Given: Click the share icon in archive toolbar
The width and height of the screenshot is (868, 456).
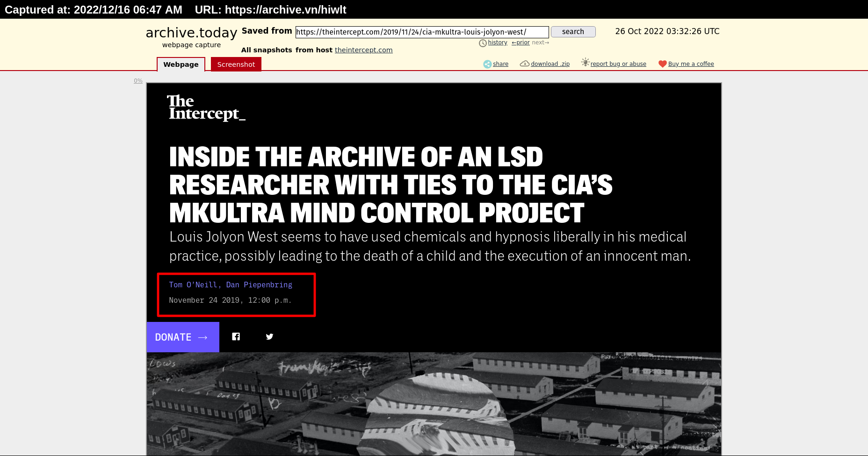Looking at the screenshot, I should coord(487,64).
